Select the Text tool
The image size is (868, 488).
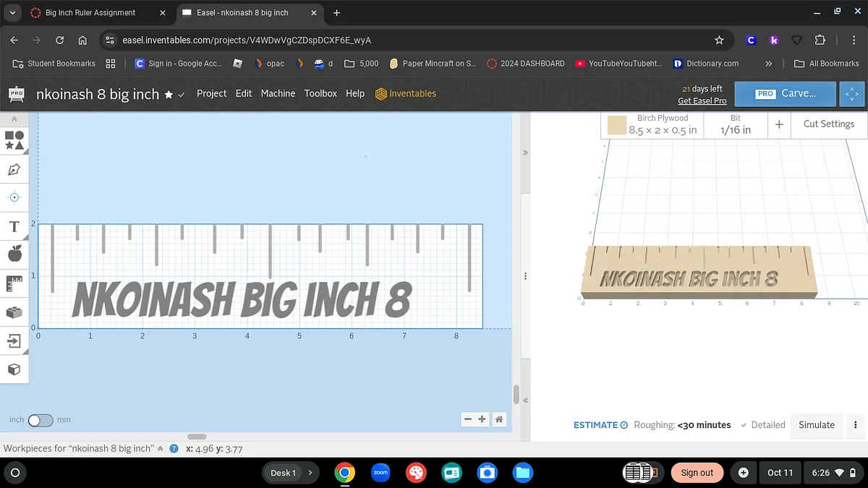coord(14,227)
